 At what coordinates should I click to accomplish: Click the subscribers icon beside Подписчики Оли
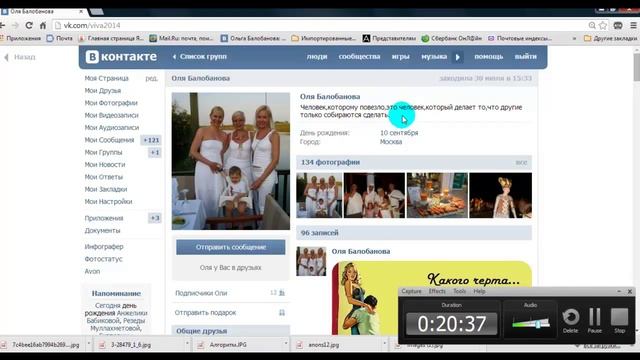(x=282, y=293)
